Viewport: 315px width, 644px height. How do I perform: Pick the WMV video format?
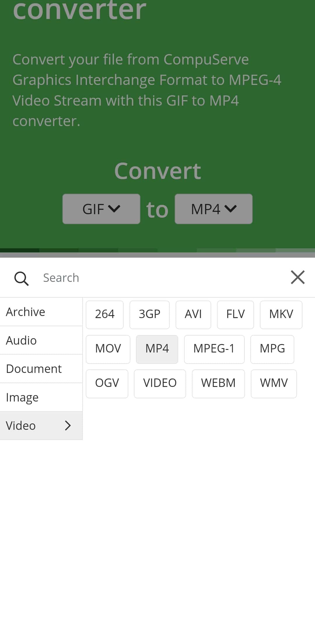(x=274, y=383)
